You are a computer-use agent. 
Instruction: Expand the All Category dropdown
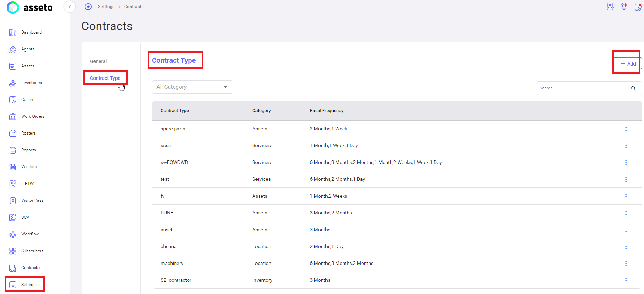192,87
